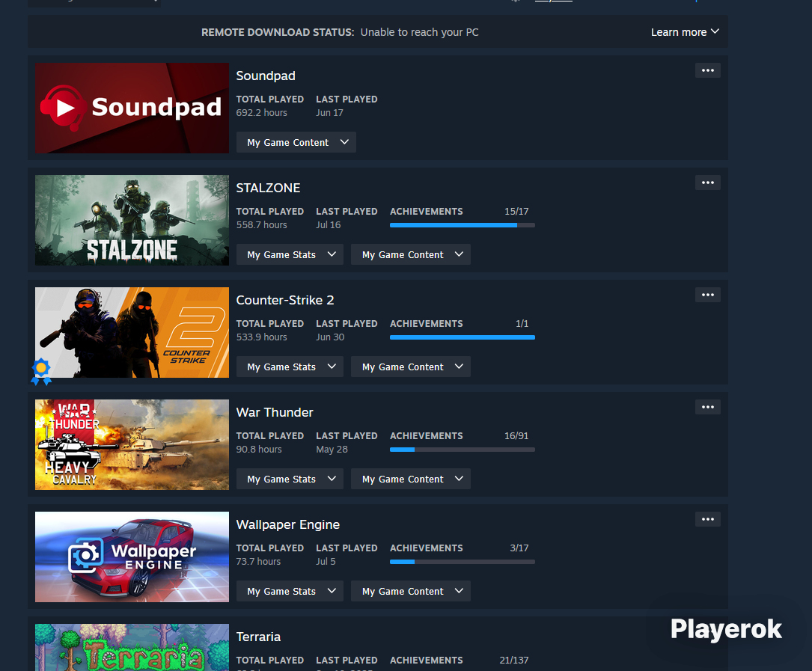
Task: Open Terraria game thumbnail
Action: 132,647
